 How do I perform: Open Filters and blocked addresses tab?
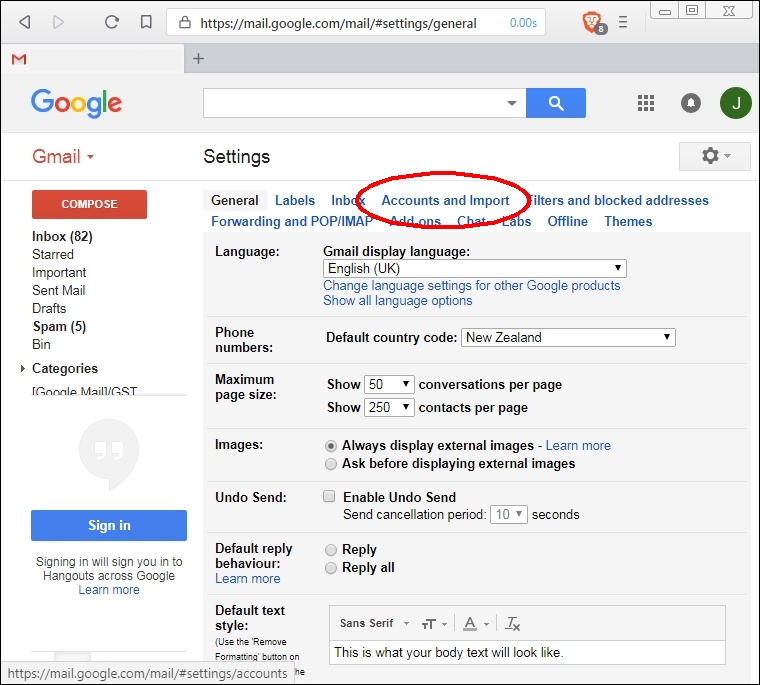click(x=618, y=200)
